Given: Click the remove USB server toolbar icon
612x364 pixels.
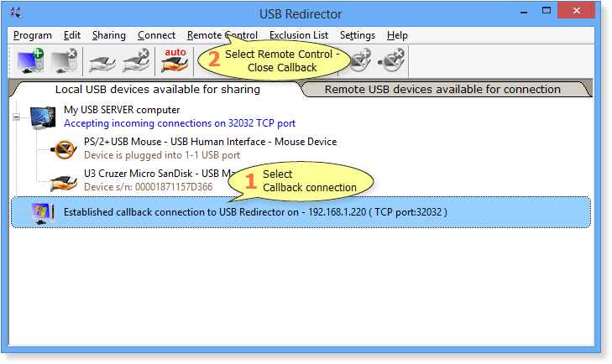Looking at the screenshot, I should click(65, 61).
